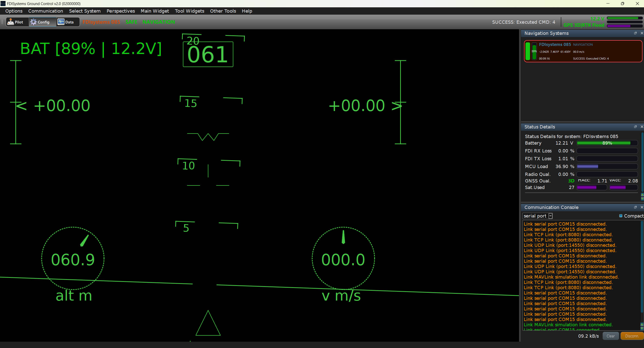This screenshot has height=348, width=644.
Task: Click the 'GPS 3D|RTK Fixed' status text
Action: [x=584, y=25]
